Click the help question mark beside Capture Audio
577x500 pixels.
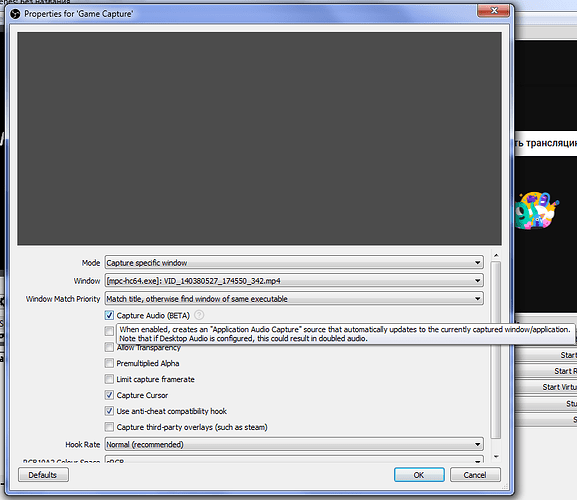(199, 315)
